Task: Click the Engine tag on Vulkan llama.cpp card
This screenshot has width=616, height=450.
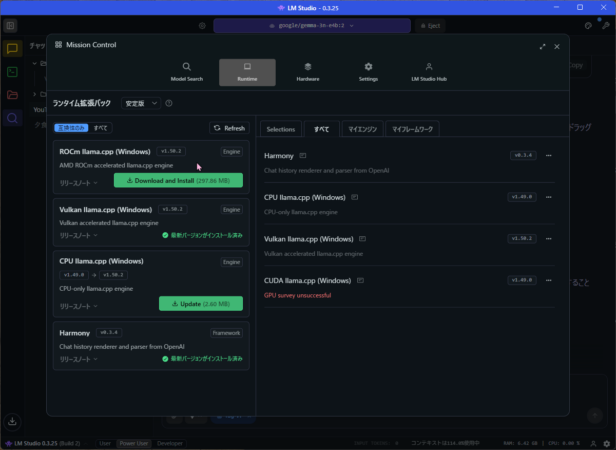Action: [231, 209]
